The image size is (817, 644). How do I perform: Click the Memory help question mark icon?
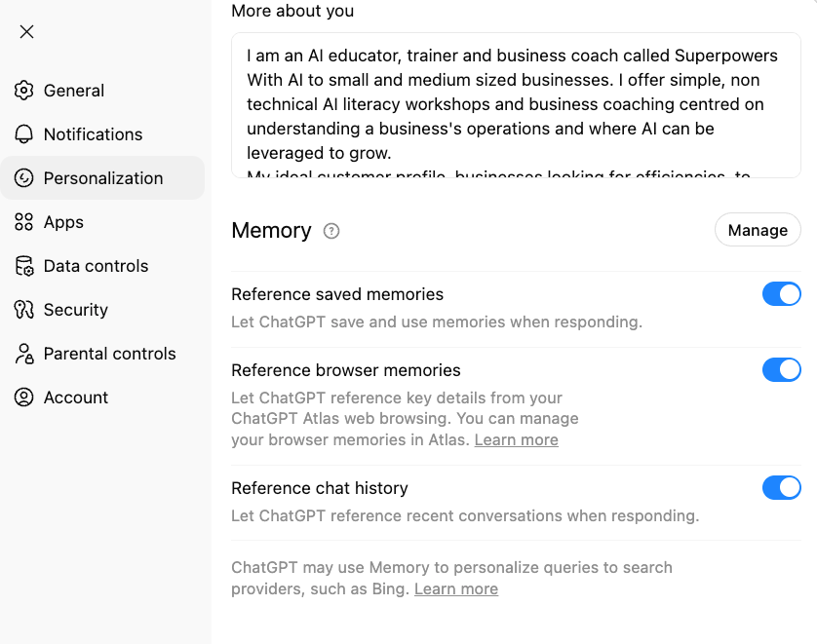pyautogui.click(x=331, y=231)
